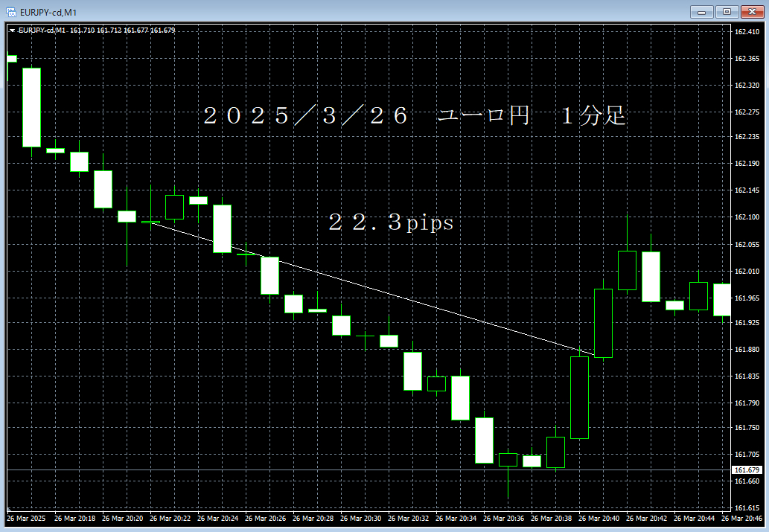Click the 22.3pips annotation text
Viewport: 769px width, 532px height.
pos(391,222)
